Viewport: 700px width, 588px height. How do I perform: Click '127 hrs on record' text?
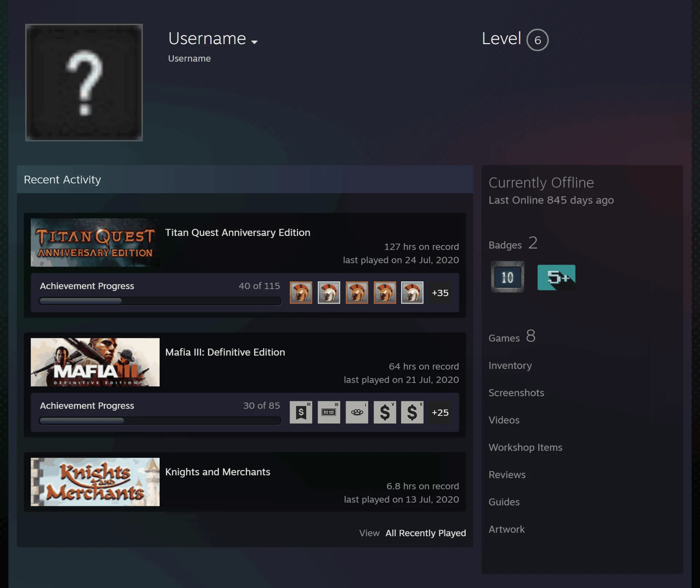point(421,247)
